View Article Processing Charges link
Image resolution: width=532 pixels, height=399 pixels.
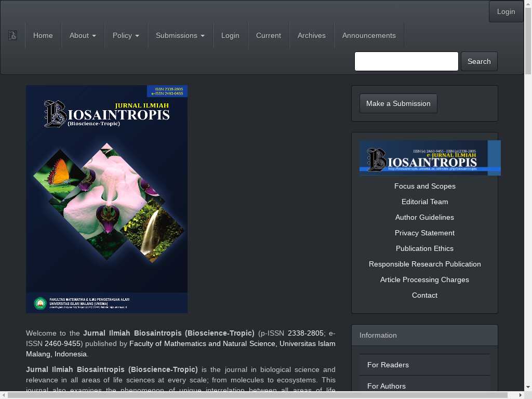coord(425,280)
